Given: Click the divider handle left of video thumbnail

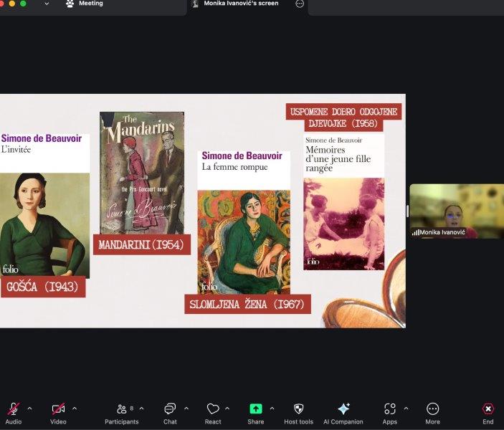Looking at the screenshot, I should [407, 211].
